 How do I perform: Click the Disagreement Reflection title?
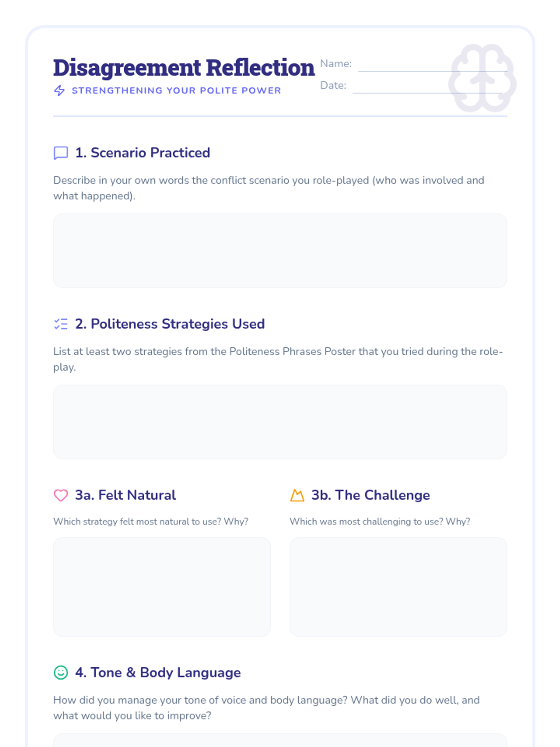click(184, 68)
